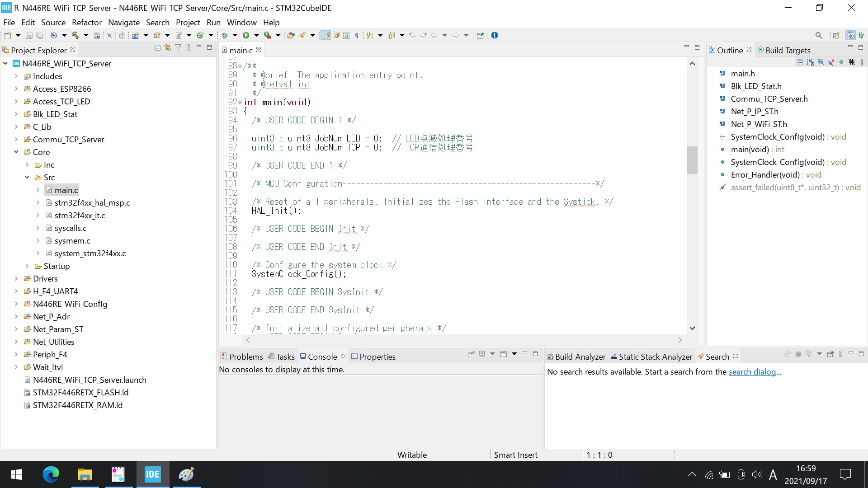Open the Refactor menu

[87, 22]
